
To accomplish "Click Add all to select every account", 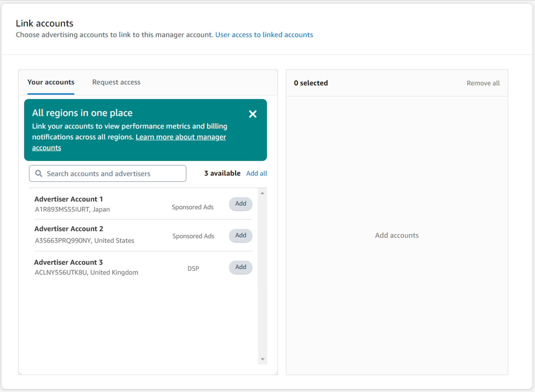I will [x=257, y=173].
